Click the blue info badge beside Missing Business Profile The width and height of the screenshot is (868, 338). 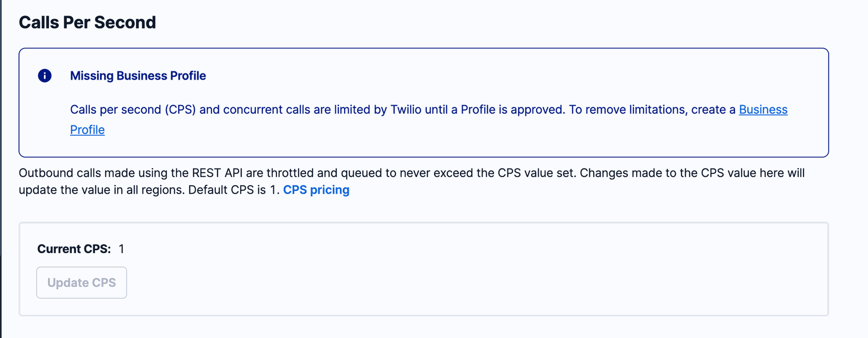point(45,76)
